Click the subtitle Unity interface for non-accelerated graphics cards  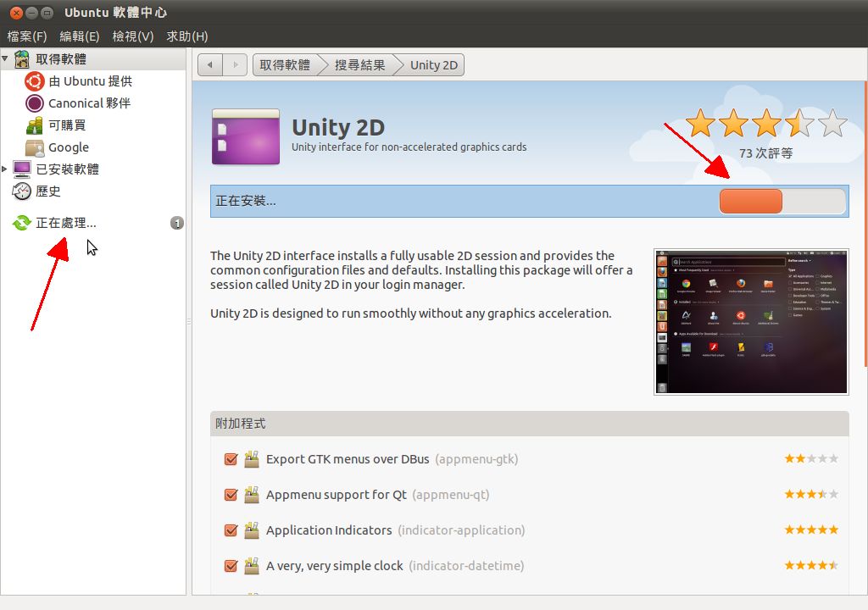pos(409,147)
